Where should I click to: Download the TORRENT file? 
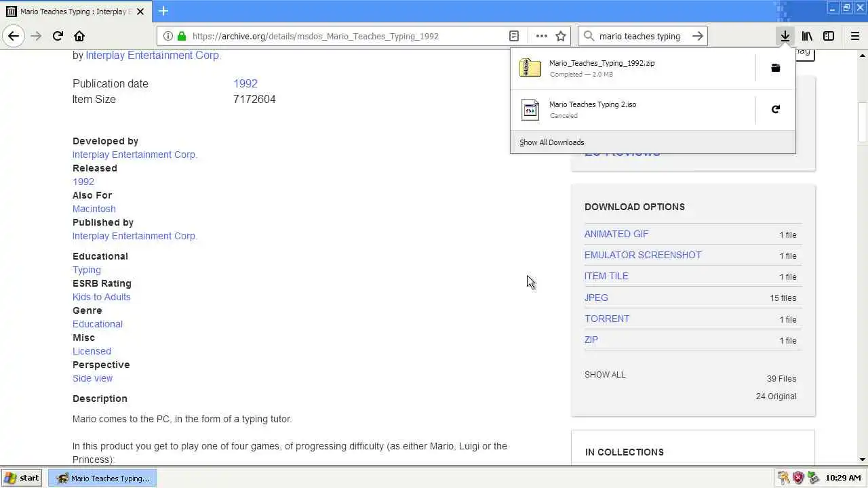pyautogui.click(x=607, y=319)
